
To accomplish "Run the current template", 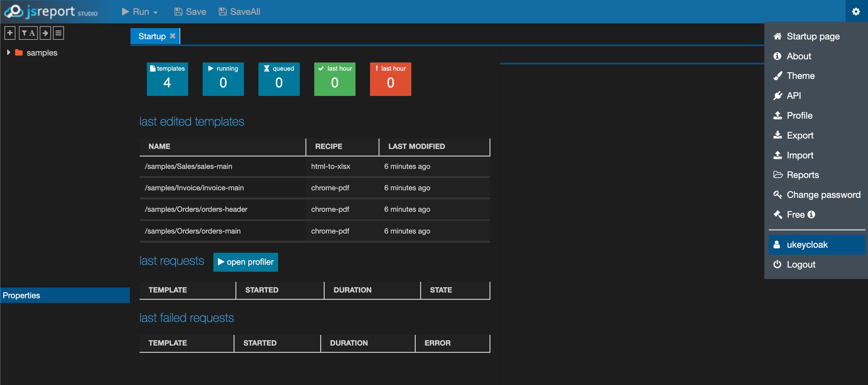I will 136,12.
